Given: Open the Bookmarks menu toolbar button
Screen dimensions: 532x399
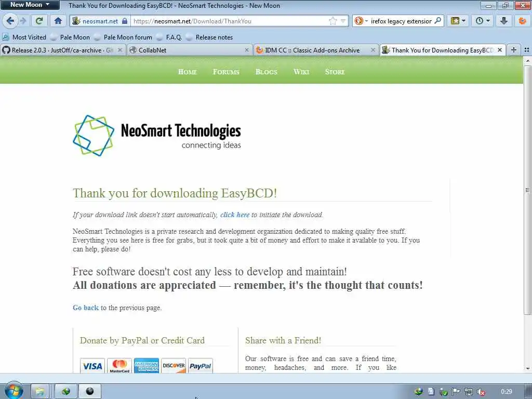Looking at the screenshot, I should (458, 21).
